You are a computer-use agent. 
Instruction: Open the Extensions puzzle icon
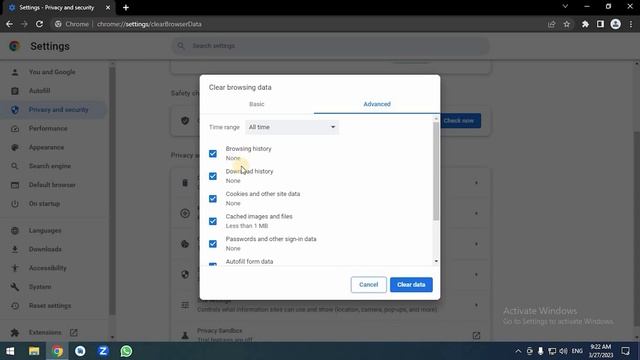(x=585, y=24)
